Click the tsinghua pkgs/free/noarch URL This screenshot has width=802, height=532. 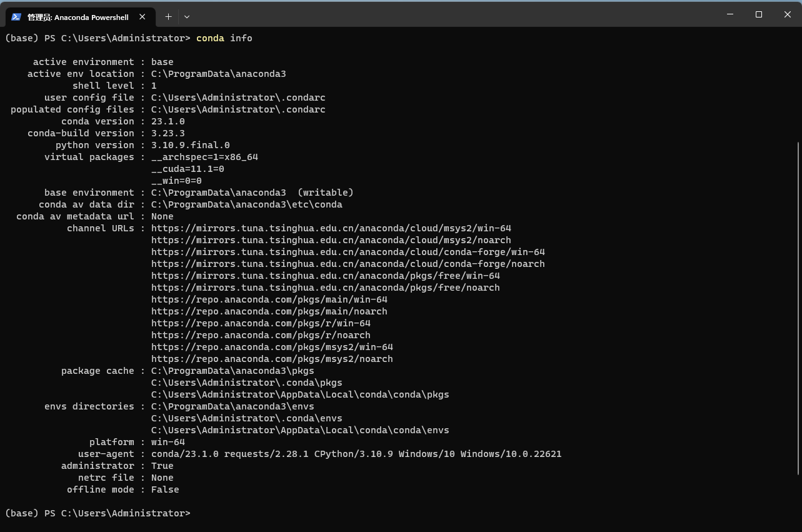pyautogui.click(x=326, y=288)
